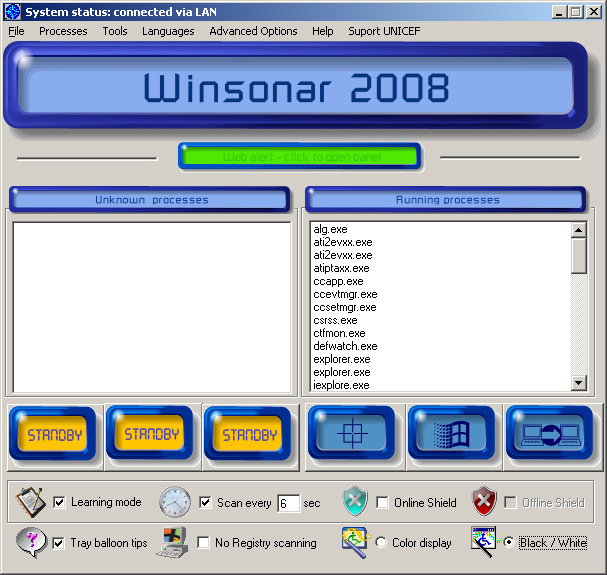Click the clipboard icon beside Learning mode
The image size is (607, 575).
pos(31,502)
